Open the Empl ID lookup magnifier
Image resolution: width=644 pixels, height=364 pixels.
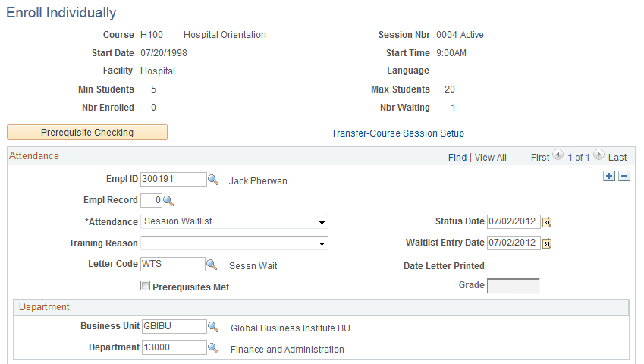click(213, 179)
